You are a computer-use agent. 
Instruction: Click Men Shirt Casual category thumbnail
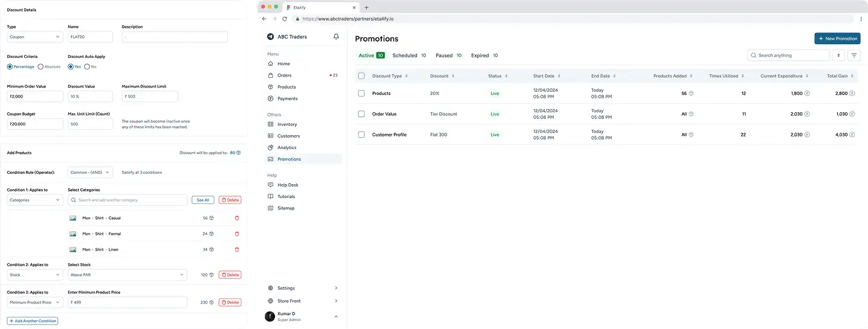[x=73, y=218]
